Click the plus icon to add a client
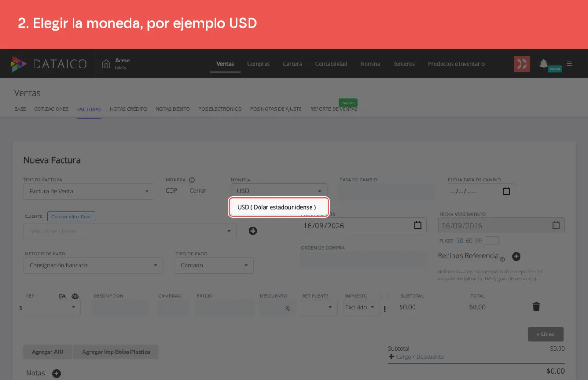 pyautogui.click(x=253, y=231)
